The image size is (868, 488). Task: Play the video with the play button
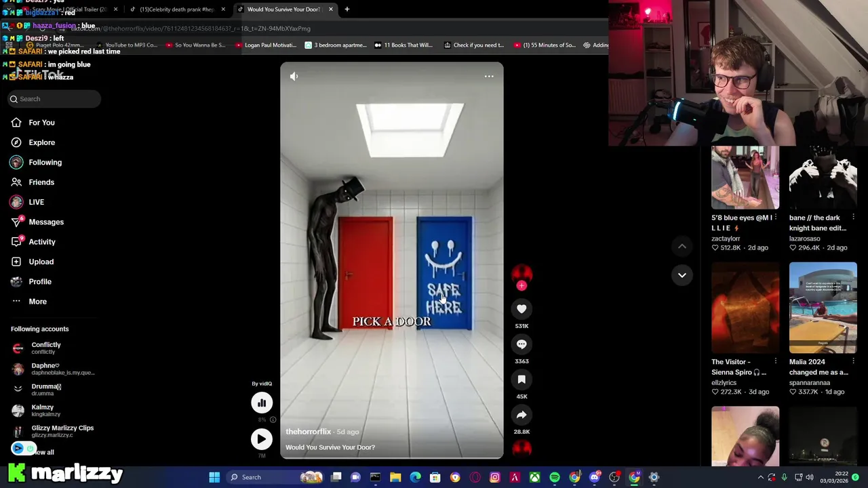click(261, 439)
